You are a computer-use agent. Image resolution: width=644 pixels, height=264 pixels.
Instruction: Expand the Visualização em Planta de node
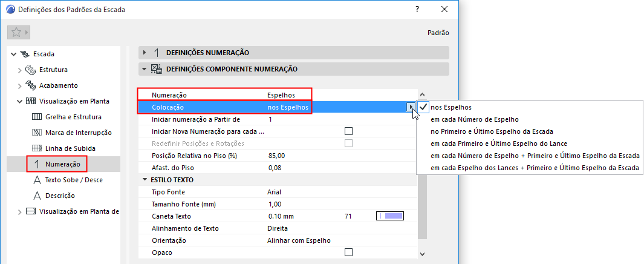pos(20,212)
